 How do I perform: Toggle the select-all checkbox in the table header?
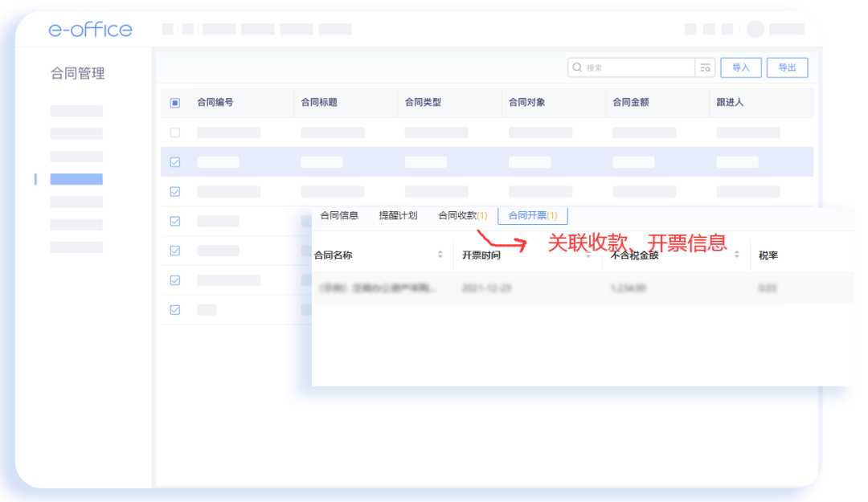click(174, 103)
